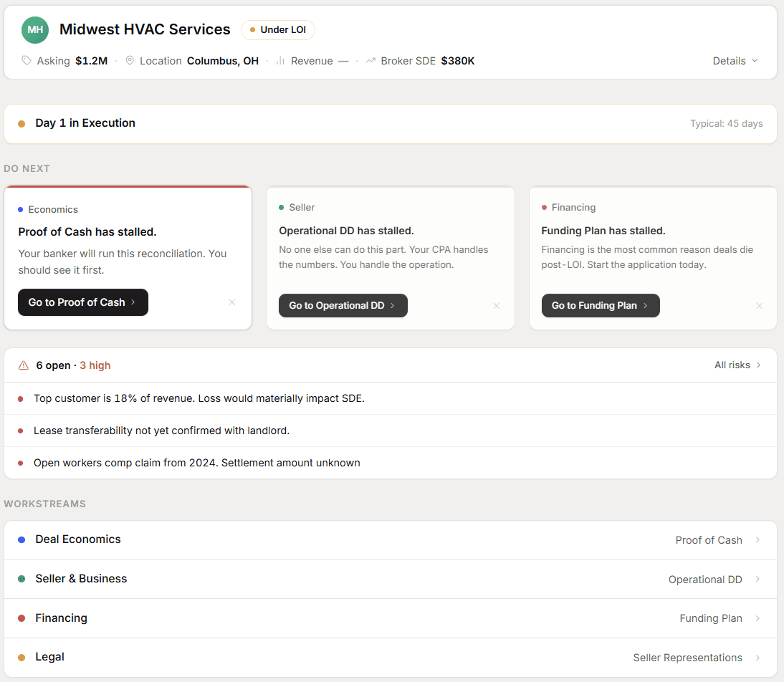Dismiss the Operational DD card
This screenshot has height=682, width=784.
[497, 305]
